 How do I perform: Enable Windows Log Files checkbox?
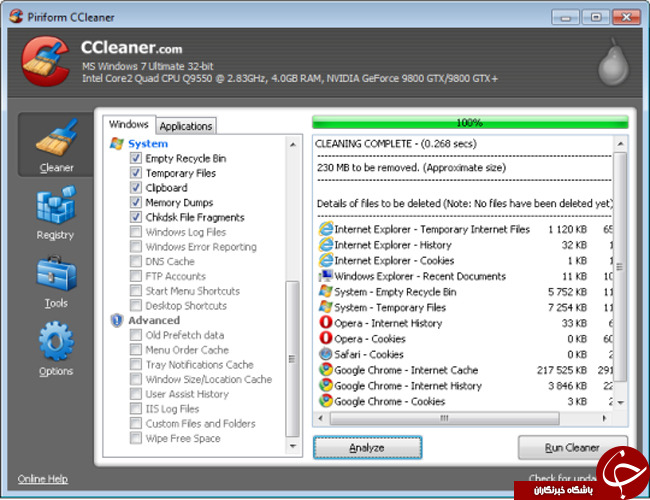coord(136,231)
